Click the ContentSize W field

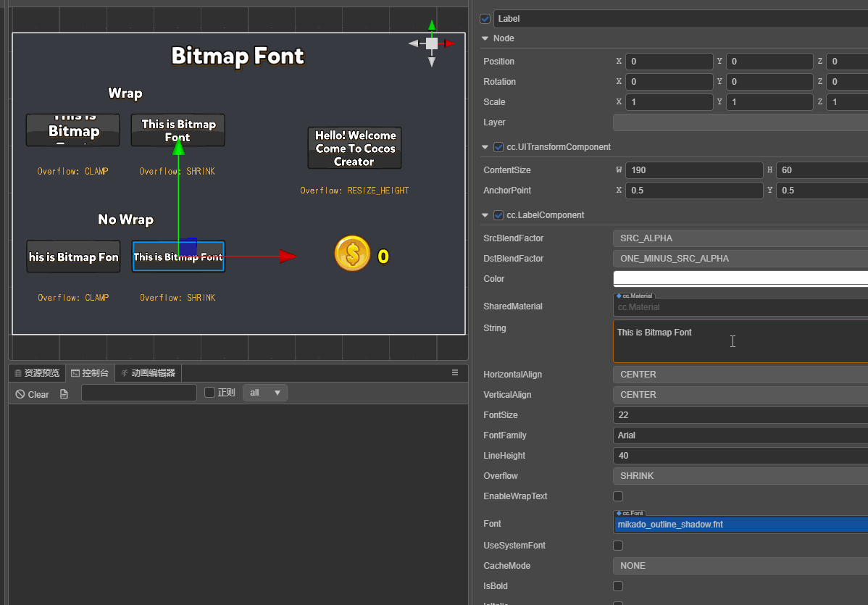pyautogui.click(x=694, y=170)
